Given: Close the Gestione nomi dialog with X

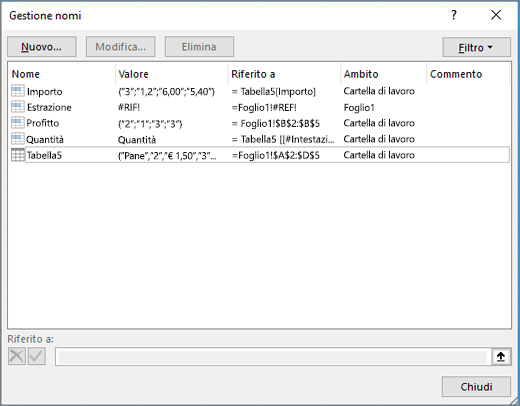Looking at the screenshot, I should click(496, 15).
